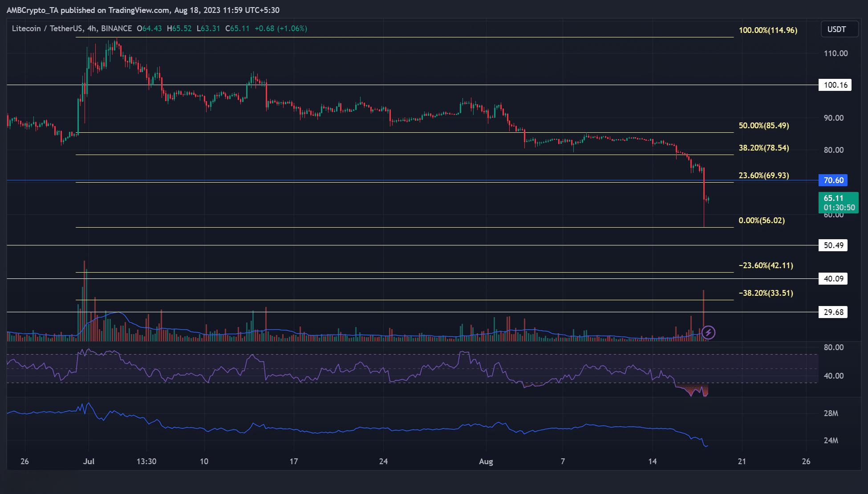Click the −23.60%(42.11) extension label
868x494 pixels.
(766, 265)
